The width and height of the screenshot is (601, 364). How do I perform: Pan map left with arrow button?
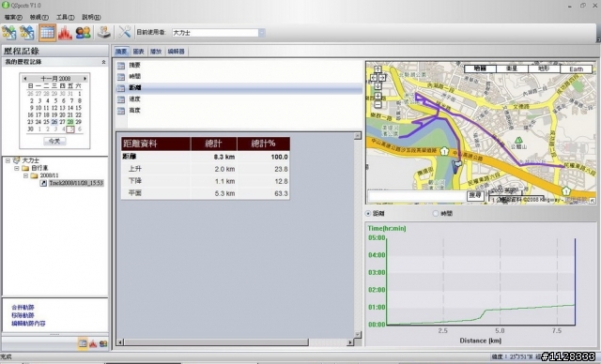click(x=374, y=78)
